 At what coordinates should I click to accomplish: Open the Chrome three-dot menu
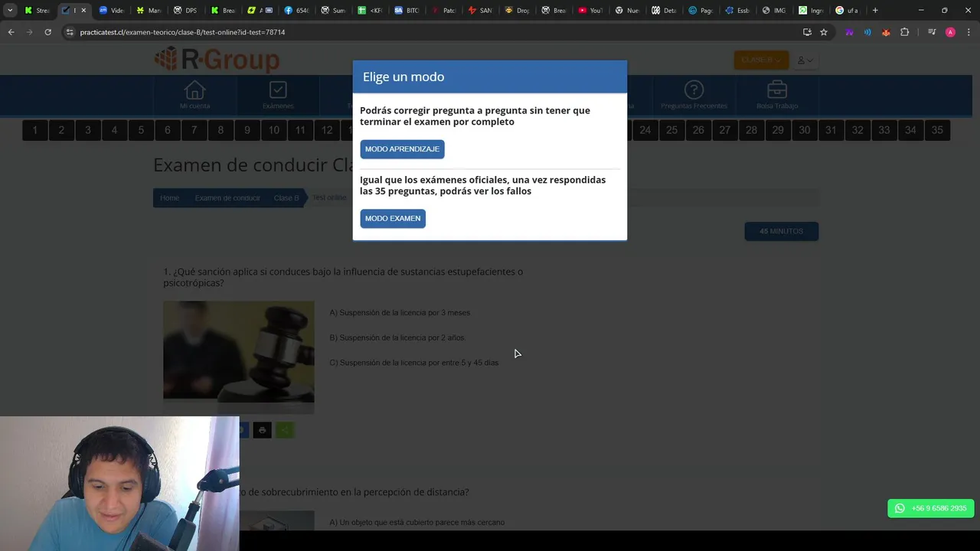[969, 32]
